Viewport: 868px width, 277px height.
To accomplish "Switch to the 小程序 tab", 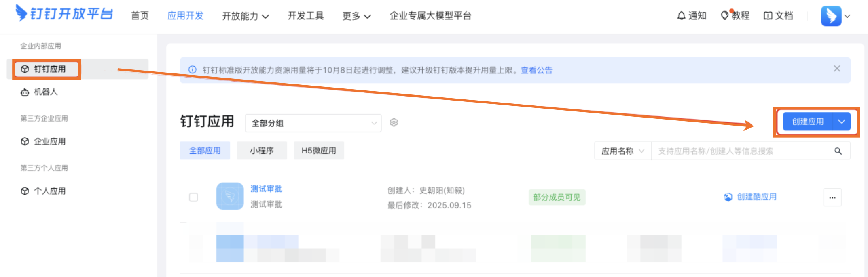I will tap(262, 151).
